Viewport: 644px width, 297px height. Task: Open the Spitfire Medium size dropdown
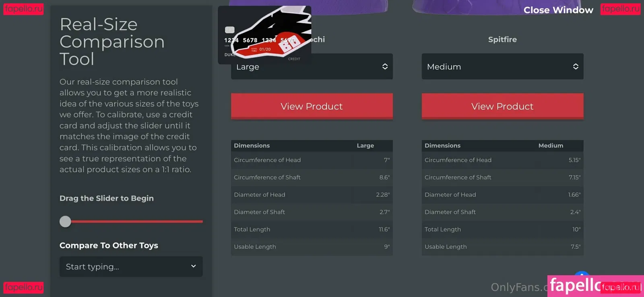tap(502, 67)
